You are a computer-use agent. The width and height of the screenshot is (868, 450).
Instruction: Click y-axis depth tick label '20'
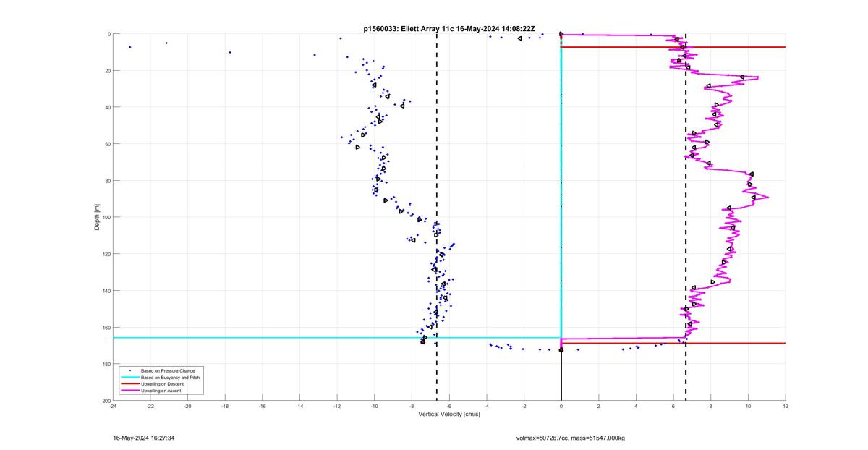click(107, 71)
